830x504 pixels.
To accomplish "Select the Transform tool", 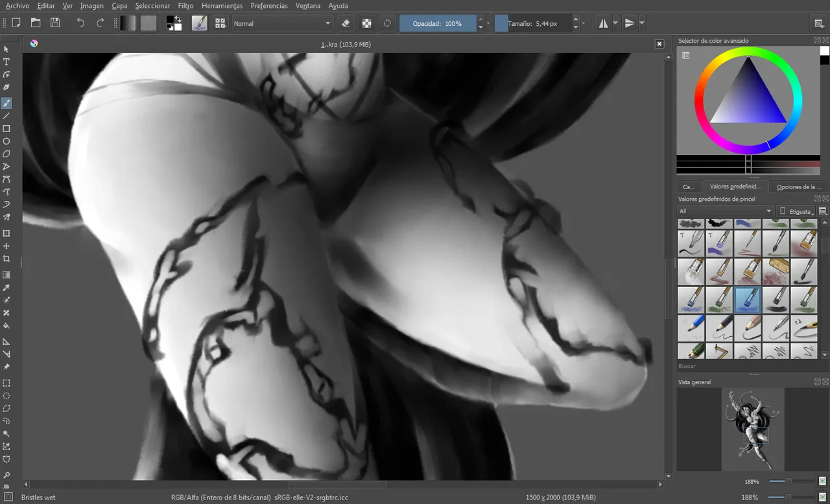I will click(6, 233).
